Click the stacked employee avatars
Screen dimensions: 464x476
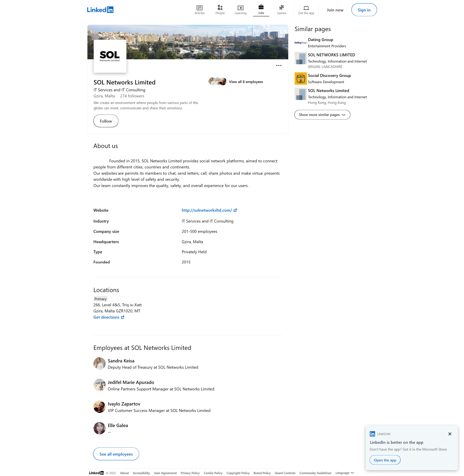(218, 81)
